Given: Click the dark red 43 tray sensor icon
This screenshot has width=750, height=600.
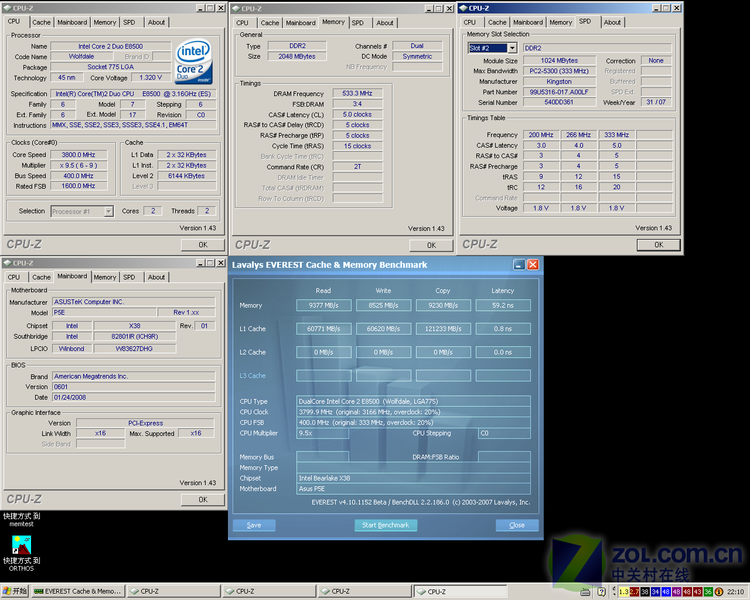Looking at the screenshot, I should (x=697, y=592).
